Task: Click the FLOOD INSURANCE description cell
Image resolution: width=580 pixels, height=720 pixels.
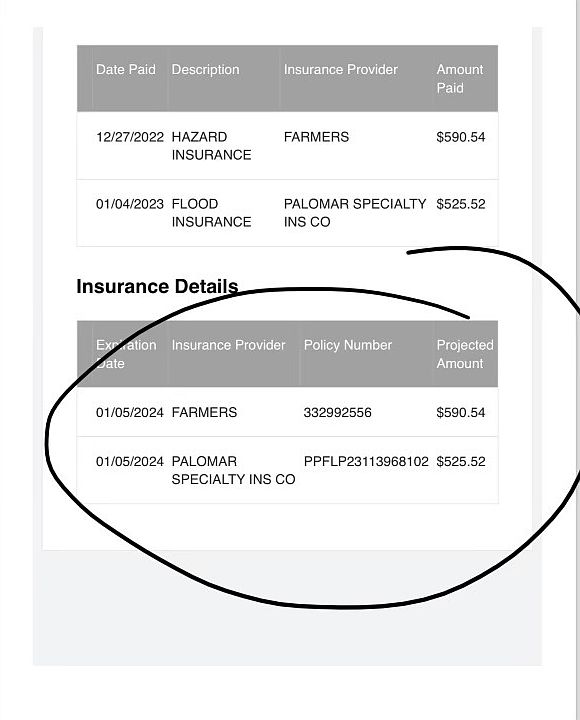Action: (211, 213)
